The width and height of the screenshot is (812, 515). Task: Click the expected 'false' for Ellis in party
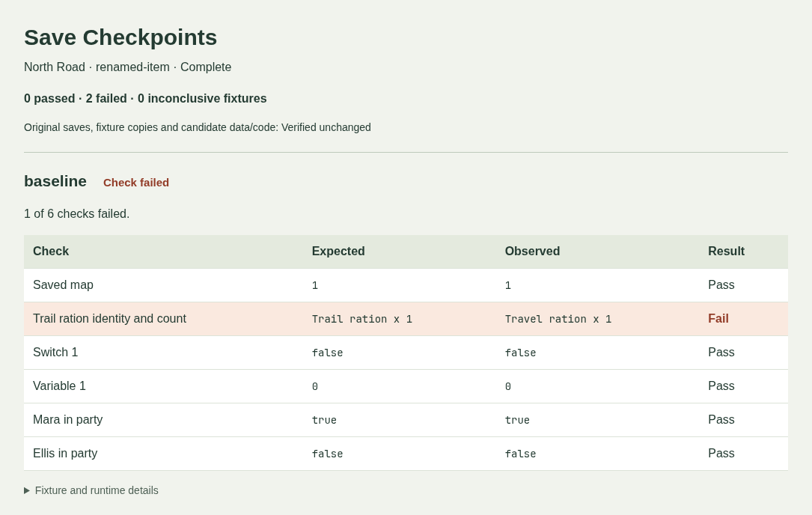tap(327, 454)
